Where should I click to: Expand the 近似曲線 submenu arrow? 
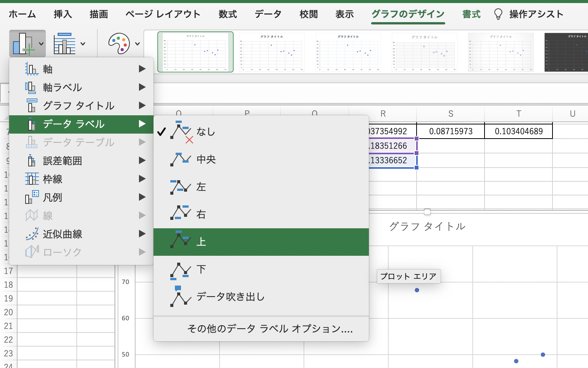142,234
